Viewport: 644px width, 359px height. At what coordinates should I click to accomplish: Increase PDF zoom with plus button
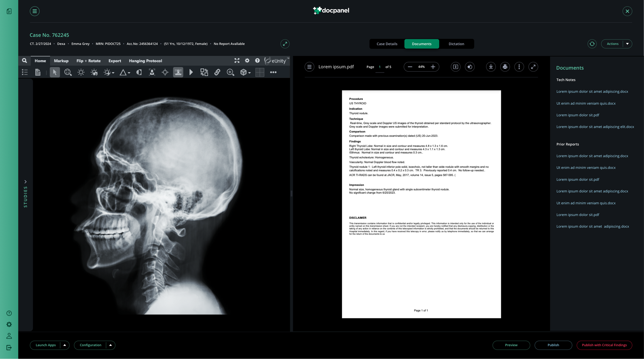(433, 67)
